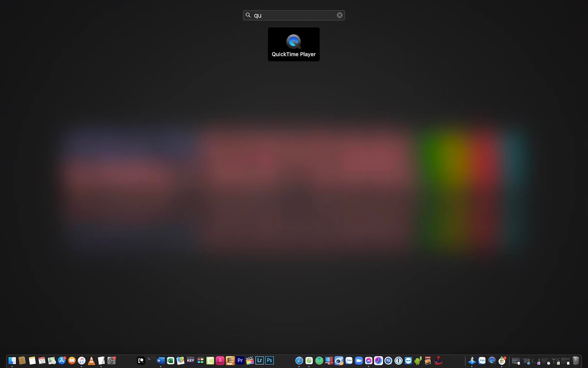Open Microsoft Word in the Dock

point(161,360)
